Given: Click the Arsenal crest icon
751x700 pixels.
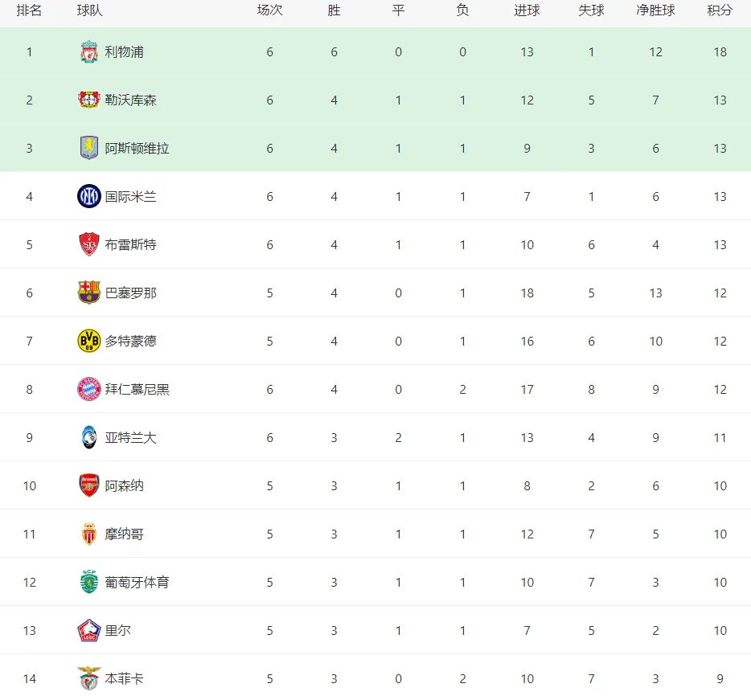Looking at the screenshot, I should point(89,485).
